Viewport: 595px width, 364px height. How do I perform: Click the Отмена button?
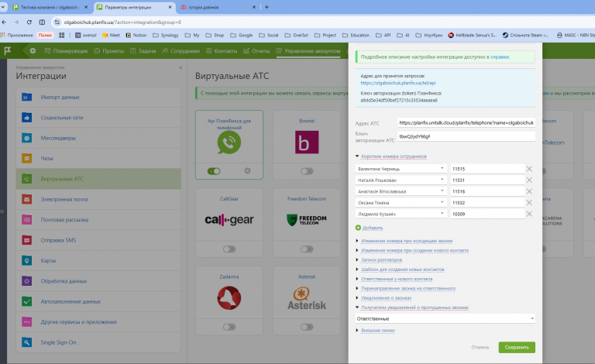click(x=480, y=347)
